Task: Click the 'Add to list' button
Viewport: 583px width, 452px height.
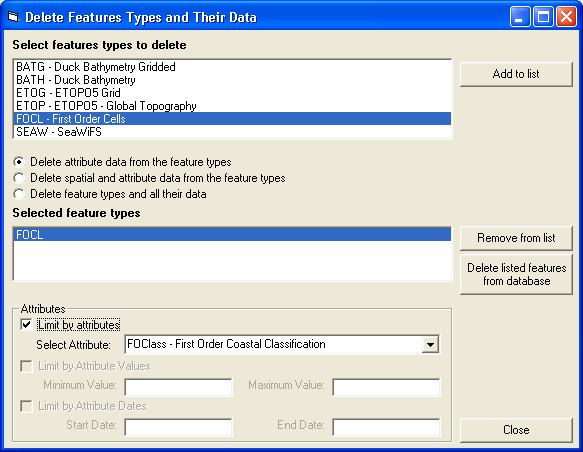Action: click(516, 74)
